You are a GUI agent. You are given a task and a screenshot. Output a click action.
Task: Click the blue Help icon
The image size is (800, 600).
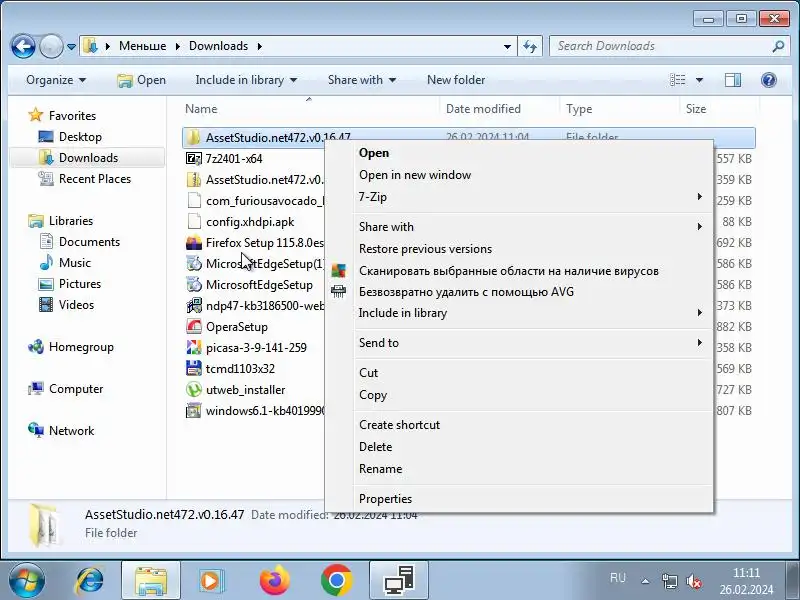768,80
